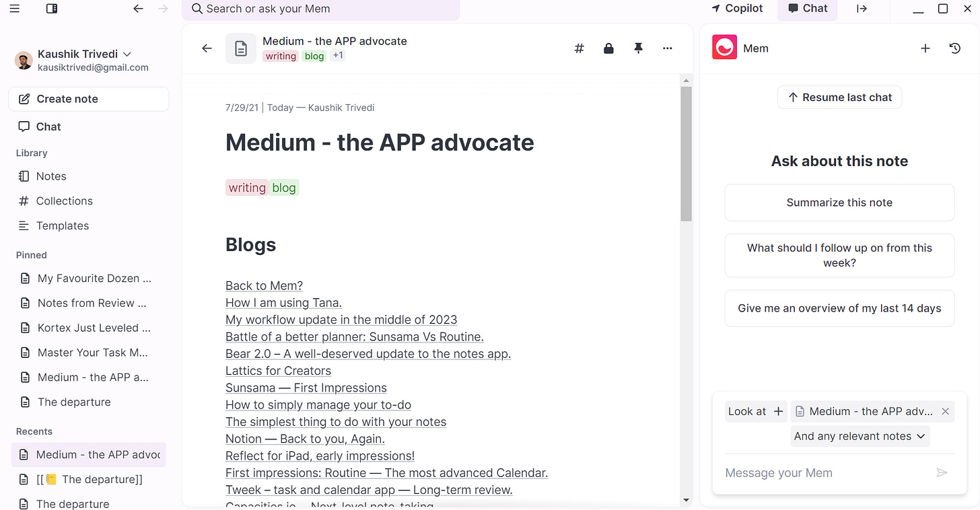
Task: Open 'How to simply manage your to-do' link
Action: 318,405
